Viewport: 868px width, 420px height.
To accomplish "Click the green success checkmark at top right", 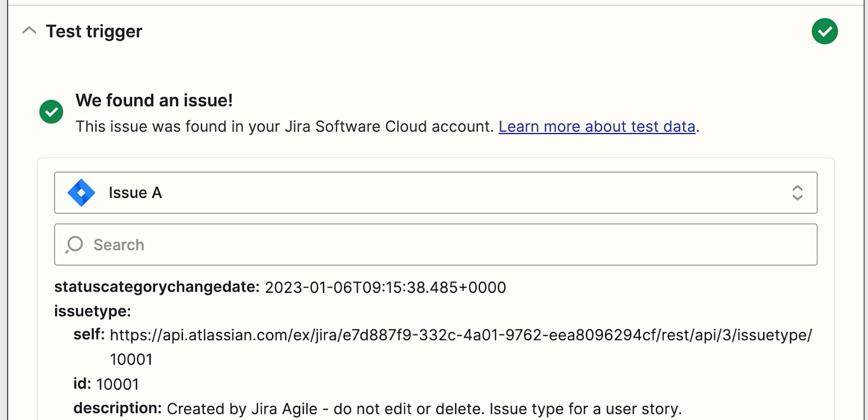I will click(x=825, y=32).
